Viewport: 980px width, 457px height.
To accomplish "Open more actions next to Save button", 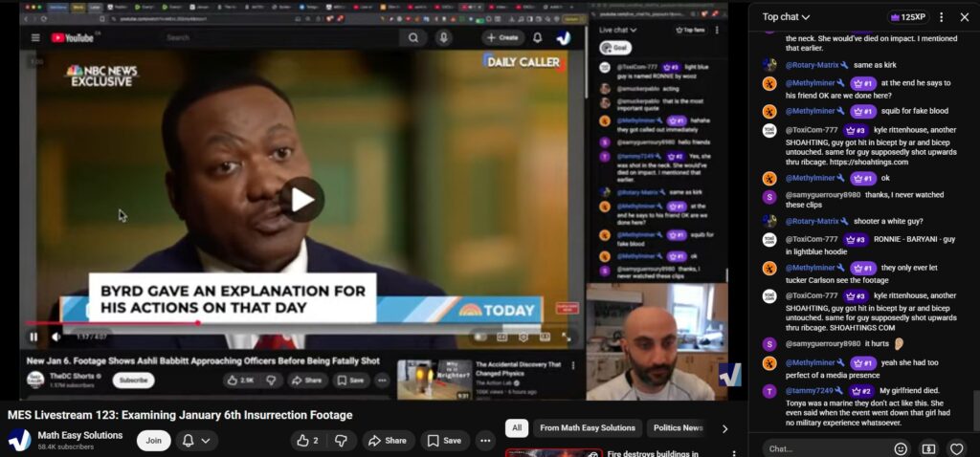I will pos(485,441).
